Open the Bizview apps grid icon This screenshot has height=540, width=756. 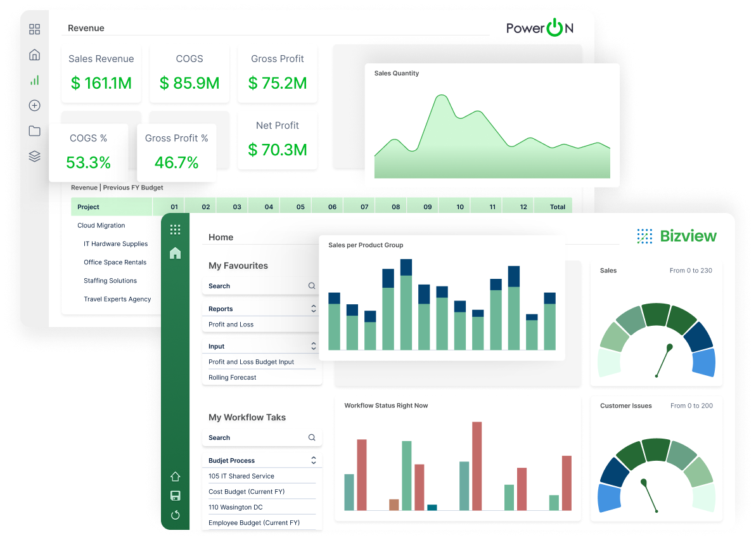[x=175, y=229]
